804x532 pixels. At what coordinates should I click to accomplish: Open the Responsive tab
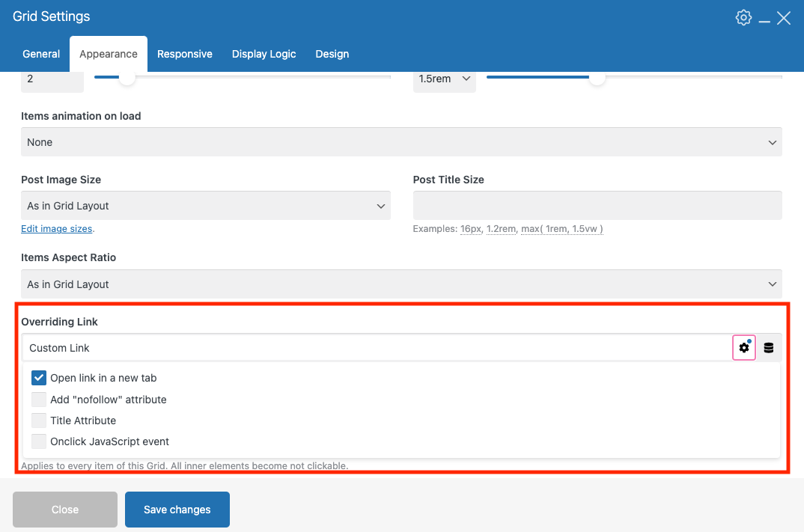pos(185,54)
